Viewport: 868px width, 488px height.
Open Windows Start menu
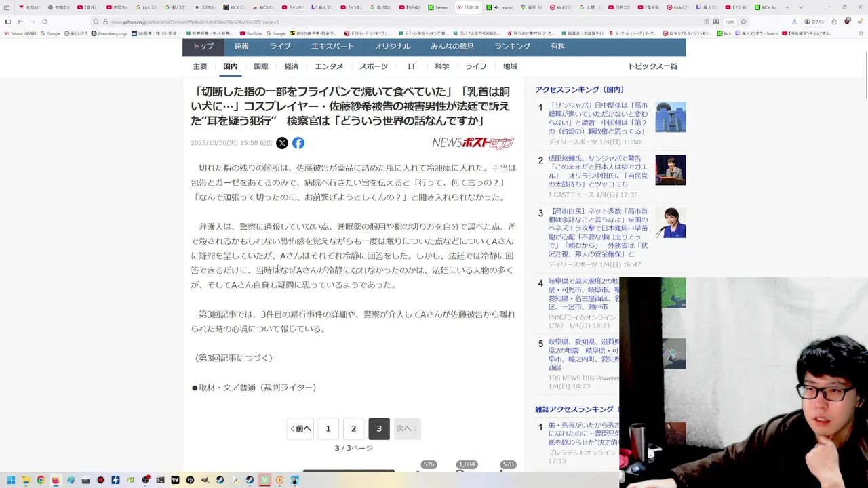(11, 480)
